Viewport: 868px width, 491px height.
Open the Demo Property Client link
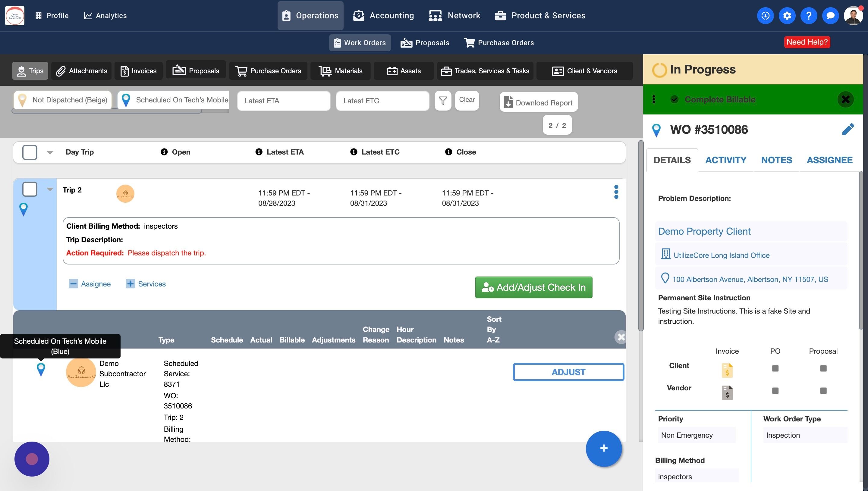click(704, 231)
